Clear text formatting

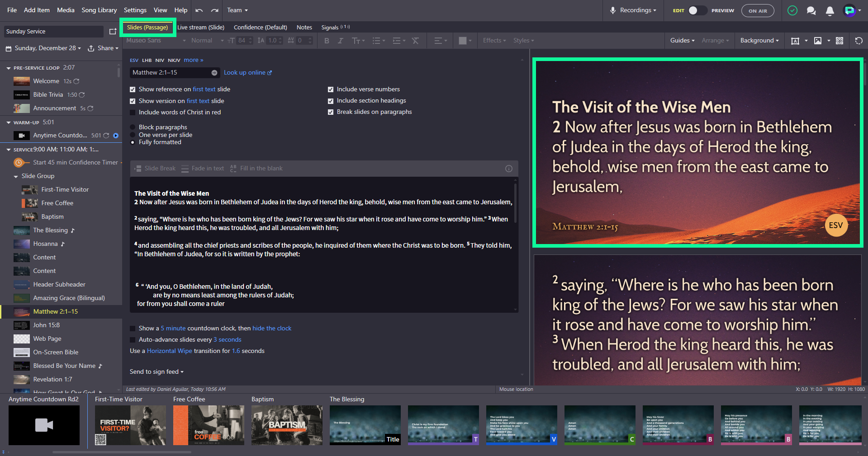[415, 41]
